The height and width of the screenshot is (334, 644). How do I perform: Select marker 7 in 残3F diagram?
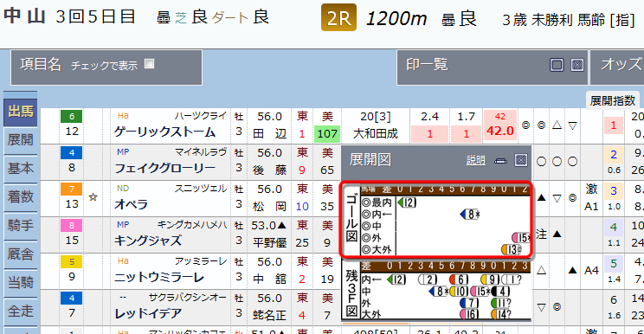469,303
